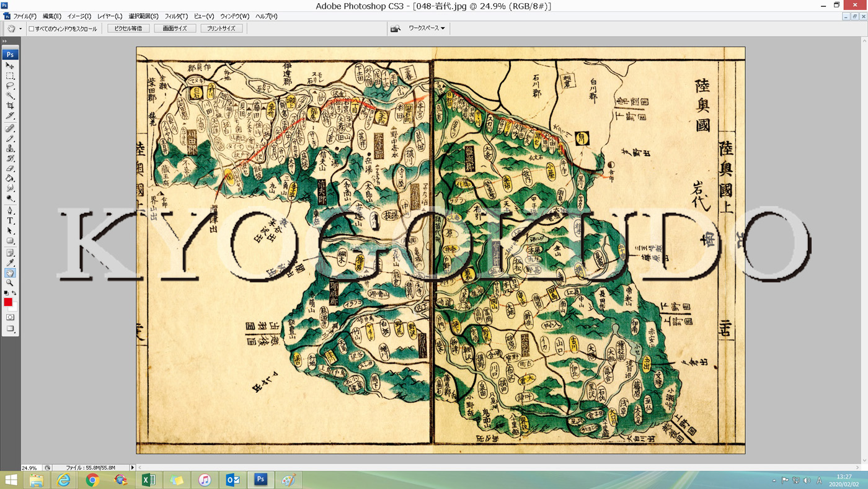Screen dimensions: 868x489
Task: Open the ヘルプ(H) menu
Action: point(267,16)
